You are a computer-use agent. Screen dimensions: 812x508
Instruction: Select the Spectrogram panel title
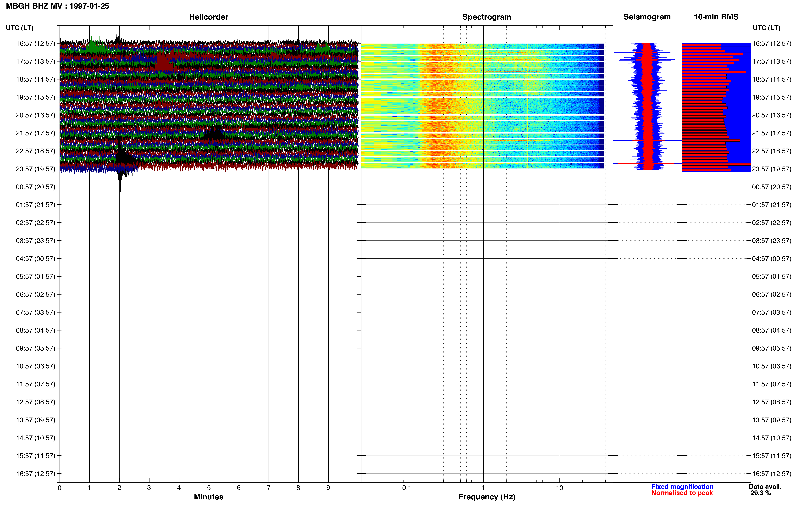(487, 17)
